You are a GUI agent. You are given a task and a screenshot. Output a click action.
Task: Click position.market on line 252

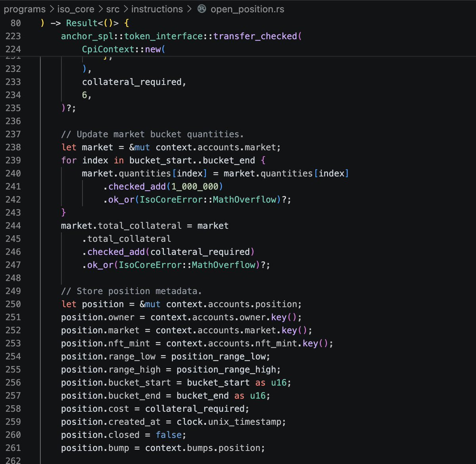[100, 330]
